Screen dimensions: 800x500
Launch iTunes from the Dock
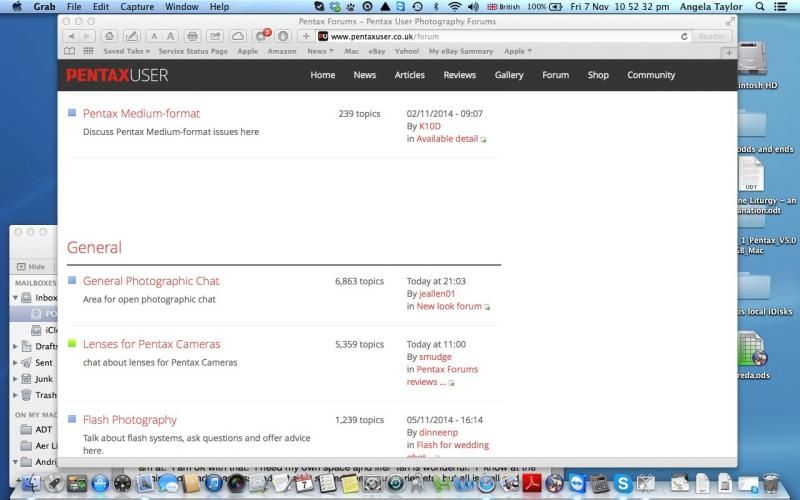(213, 483)
